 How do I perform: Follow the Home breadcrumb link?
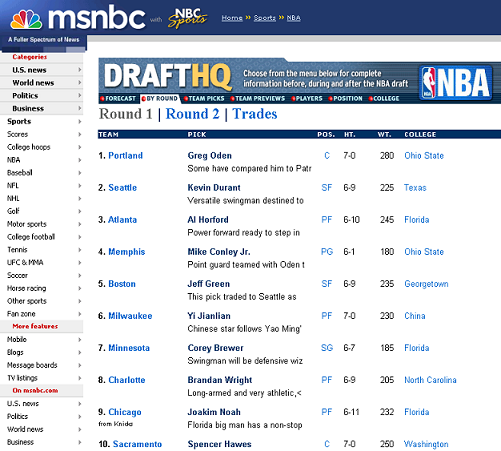coord(232,18)
